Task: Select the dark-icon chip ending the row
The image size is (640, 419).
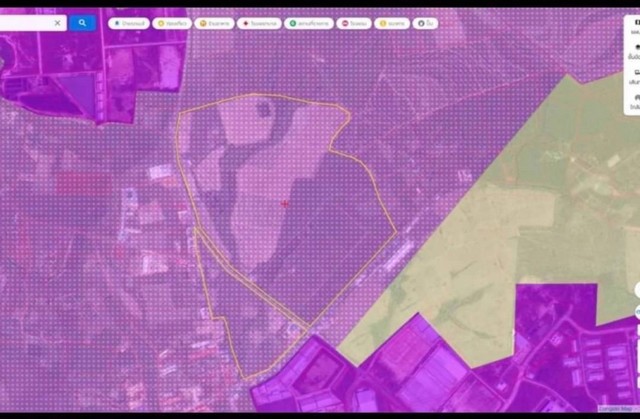Action: pyautogui.click(x=425, y=22)
